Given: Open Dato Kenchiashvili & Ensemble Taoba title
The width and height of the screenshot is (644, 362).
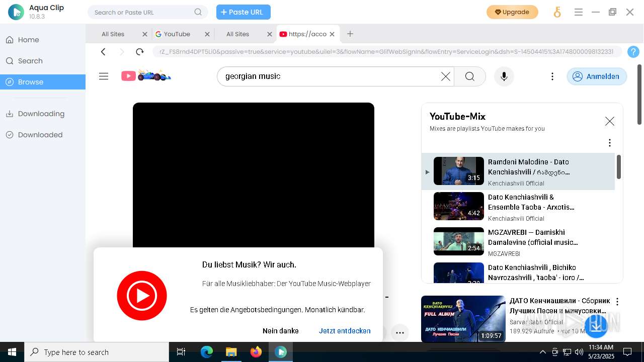Looking at the screenshot, I should click(531, 202).
